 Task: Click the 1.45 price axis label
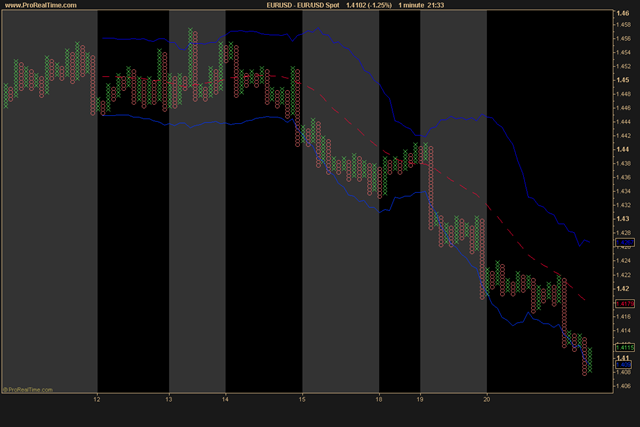623,80
